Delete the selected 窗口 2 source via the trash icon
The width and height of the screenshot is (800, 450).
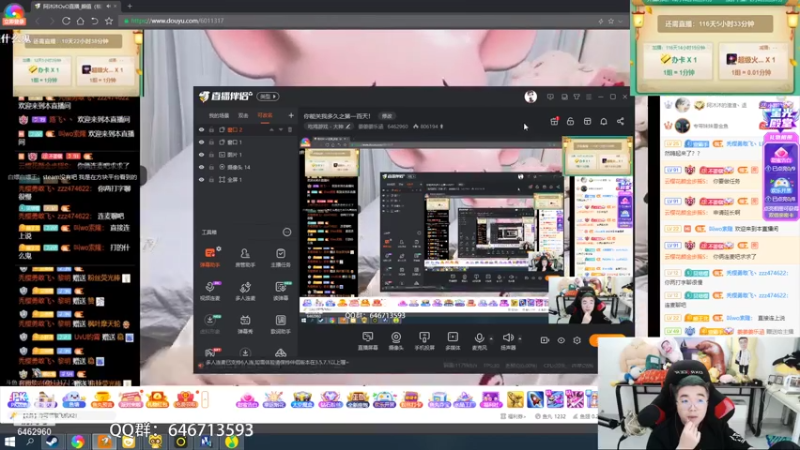click(290, 130)
